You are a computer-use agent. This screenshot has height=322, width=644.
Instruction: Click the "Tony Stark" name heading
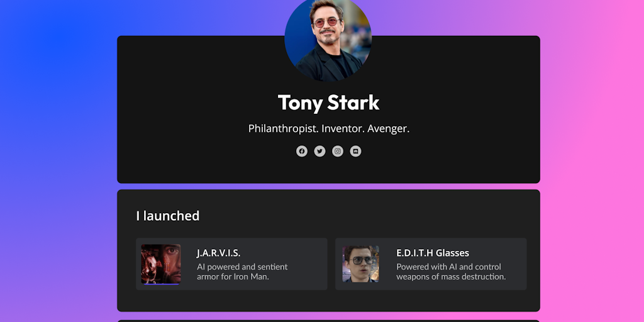tap(328, 103)
